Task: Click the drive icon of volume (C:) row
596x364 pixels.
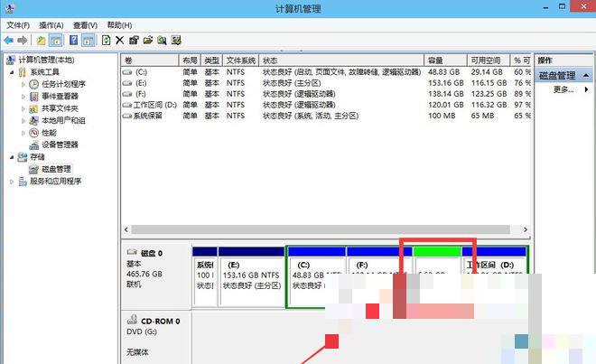Action: [127, 72]
